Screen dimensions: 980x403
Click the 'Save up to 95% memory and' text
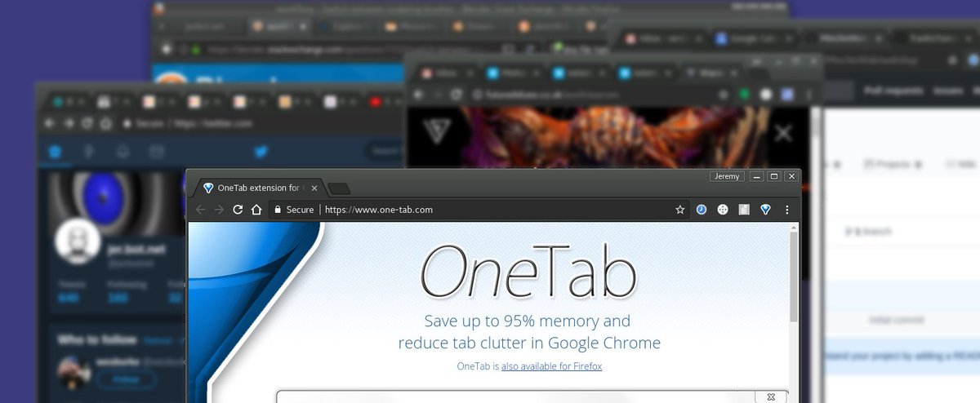pos(528,321)
